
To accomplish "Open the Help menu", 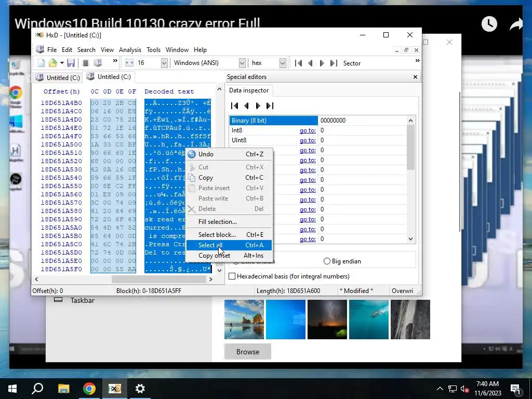I will coord(200,50).
